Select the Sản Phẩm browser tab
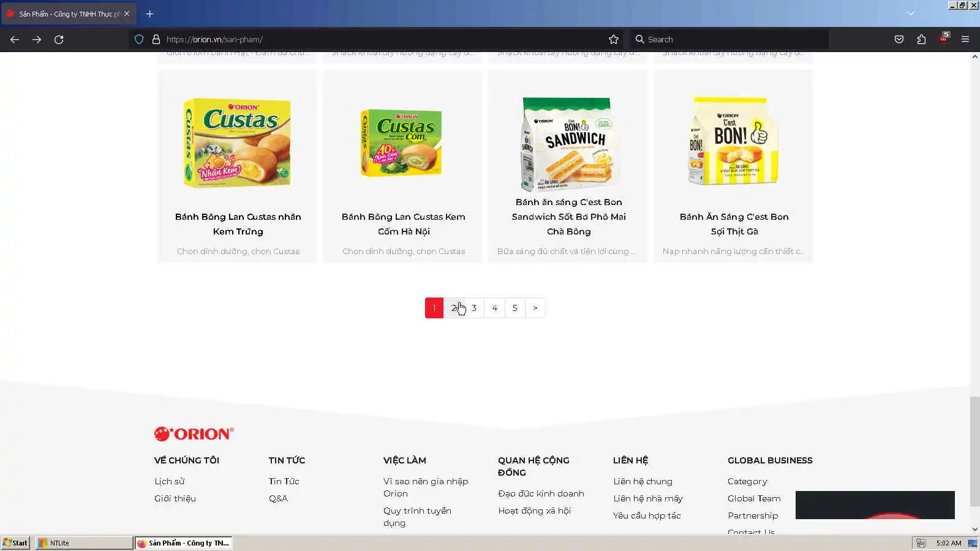Screen dimensions: 980x551 point(69,13)
